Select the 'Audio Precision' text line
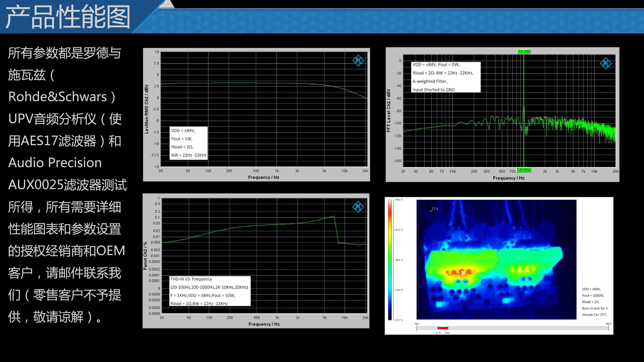 [55, 163]
